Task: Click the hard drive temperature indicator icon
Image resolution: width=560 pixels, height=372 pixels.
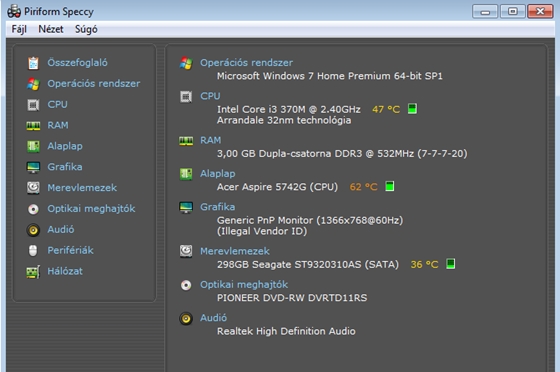Action: pos(450,264)
